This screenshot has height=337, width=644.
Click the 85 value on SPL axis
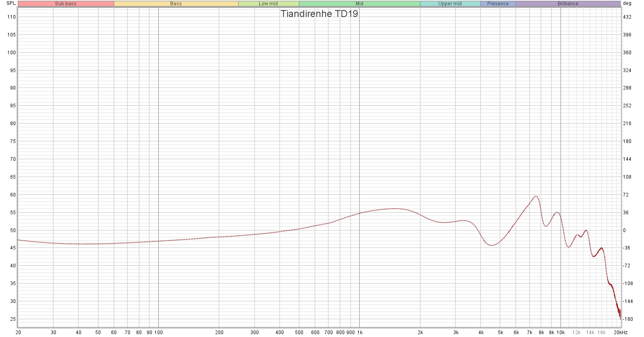point(13,106)
